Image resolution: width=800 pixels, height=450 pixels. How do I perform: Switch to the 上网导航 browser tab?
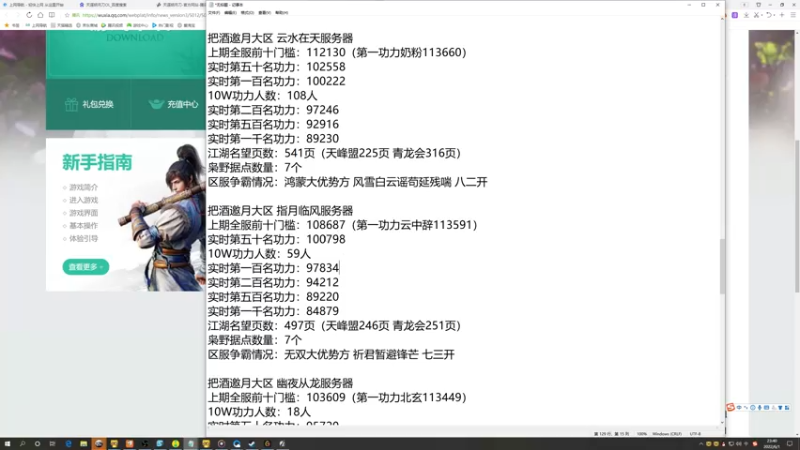pyautogui.click(x=35, y=5)
